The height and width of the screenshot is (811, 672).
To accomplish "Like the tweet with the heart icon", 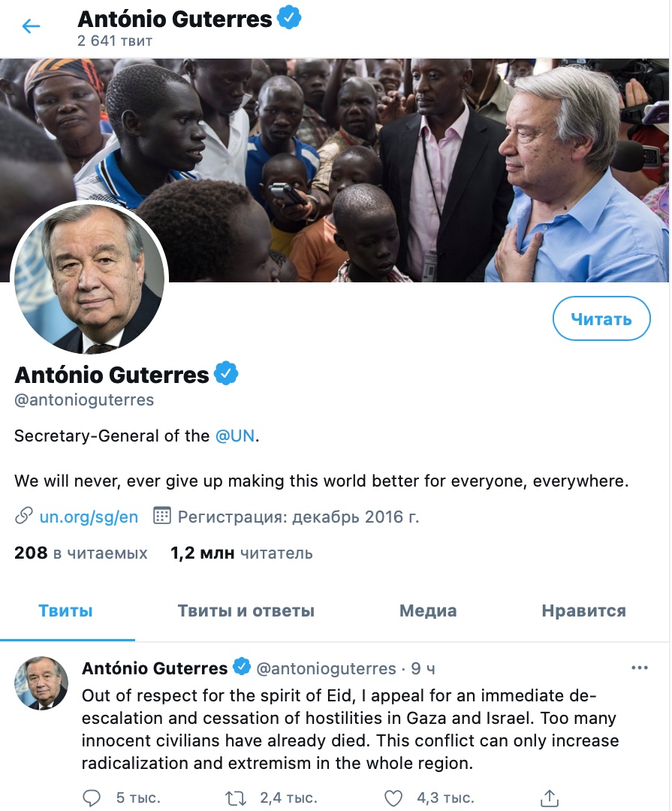I will (393, 798).
